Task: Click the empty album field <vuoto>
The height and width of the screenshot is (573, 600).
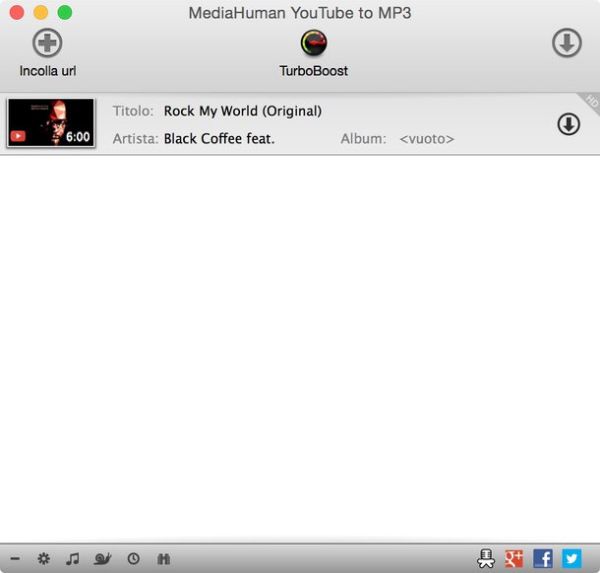Action: [426, 139]
